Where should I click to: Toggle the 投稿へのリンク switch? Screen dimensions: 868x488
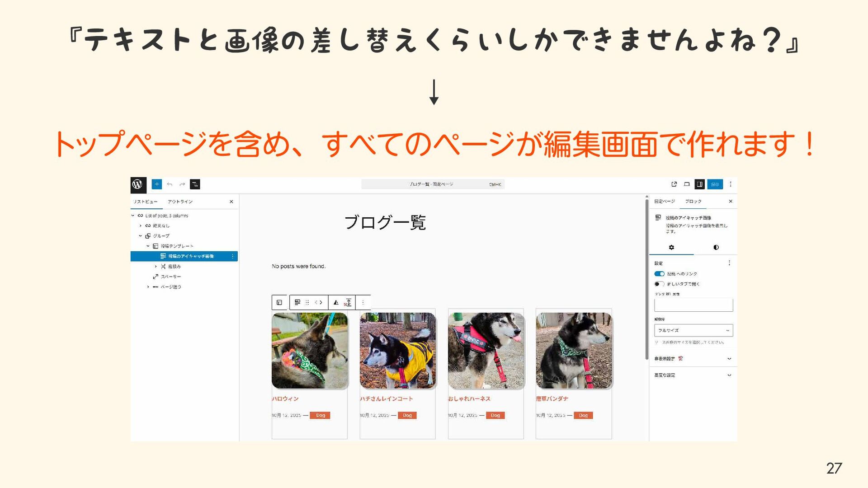pos(659,274)
